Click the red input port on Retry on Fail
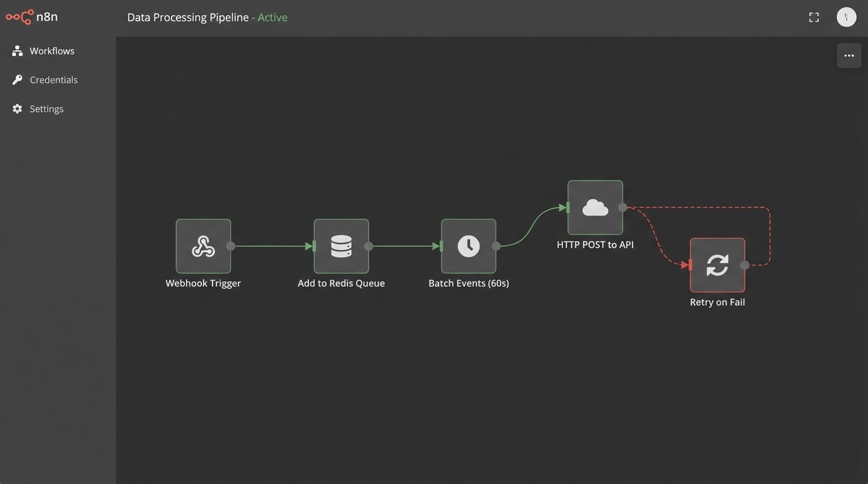 [x=691, y=265]
